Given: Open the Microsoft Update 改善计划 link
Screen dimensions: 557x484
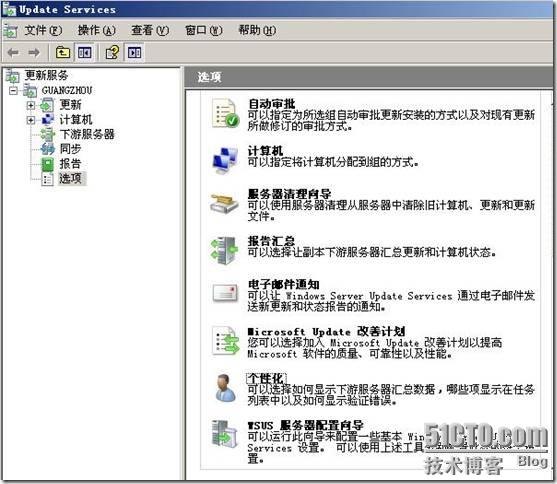Looking at the screenshot, I should pos(326,332).
